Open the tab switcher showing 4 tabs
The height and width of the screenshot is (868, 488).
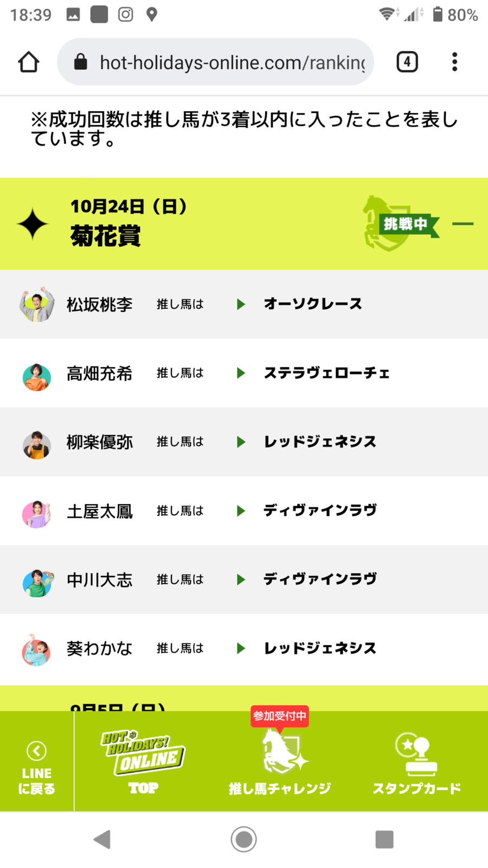(407, 62)
